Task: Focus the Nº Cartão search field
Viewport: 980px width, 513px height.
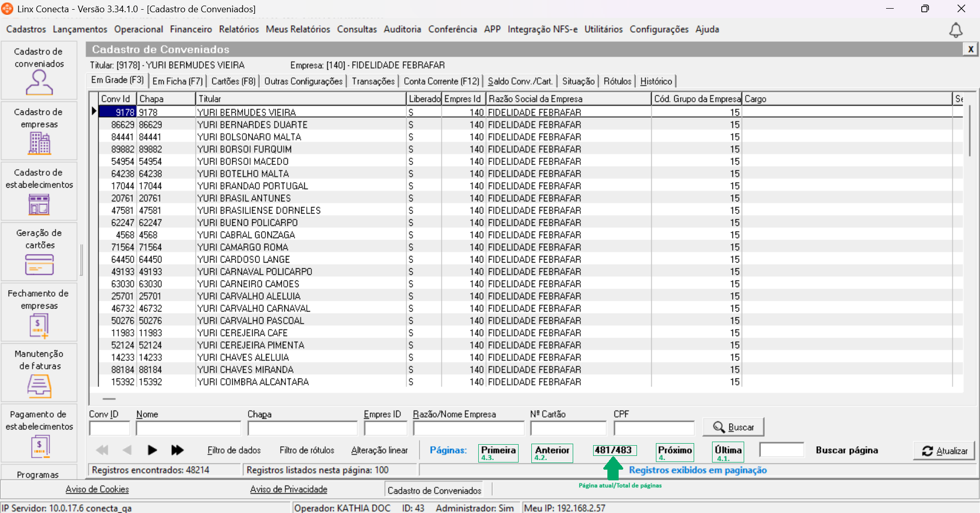Action: 568,428
